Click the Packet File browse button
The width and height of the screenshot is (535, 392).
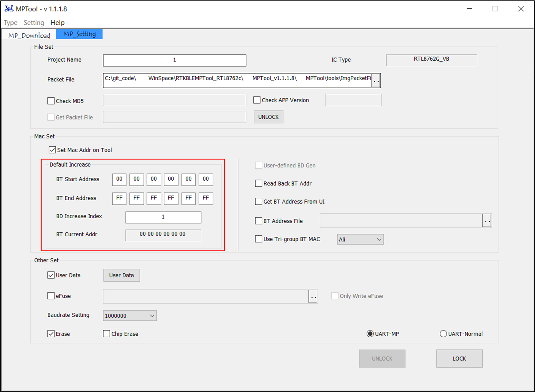tap(376, 81)
